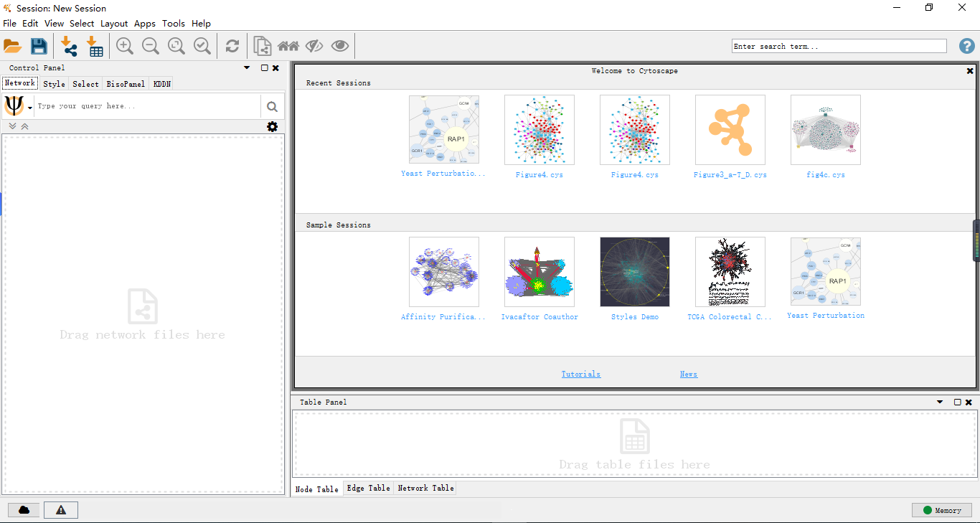Open the View menu
Viewport: 980px width, 523px height.
tap(54, 24)
